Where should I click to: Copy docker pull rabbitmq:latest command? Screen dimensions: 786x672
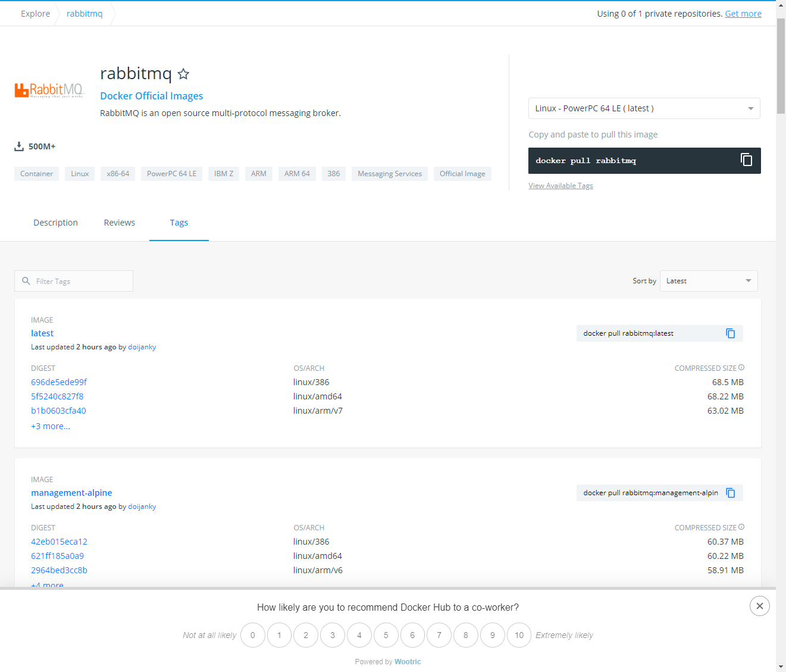pos(731,333)
